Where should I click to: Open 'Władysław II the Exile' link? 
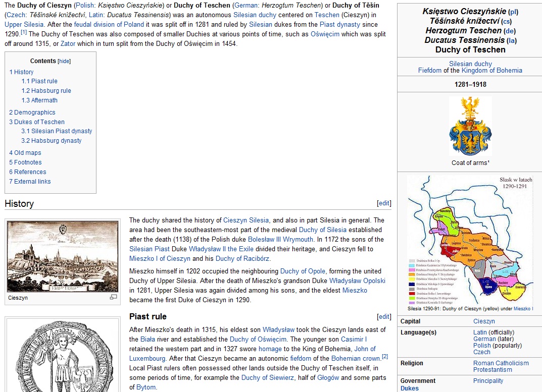(221, 249)
